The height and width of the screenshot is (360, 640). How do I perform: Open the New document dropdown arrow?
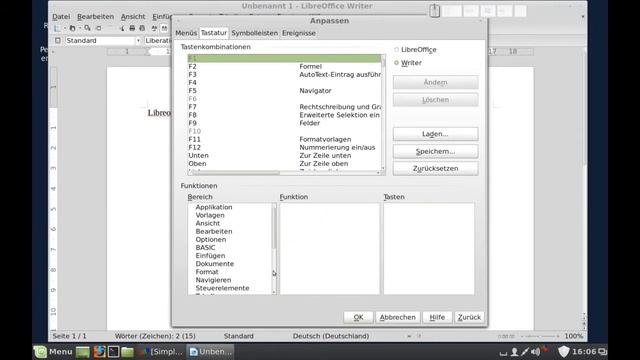coord(65,28)
